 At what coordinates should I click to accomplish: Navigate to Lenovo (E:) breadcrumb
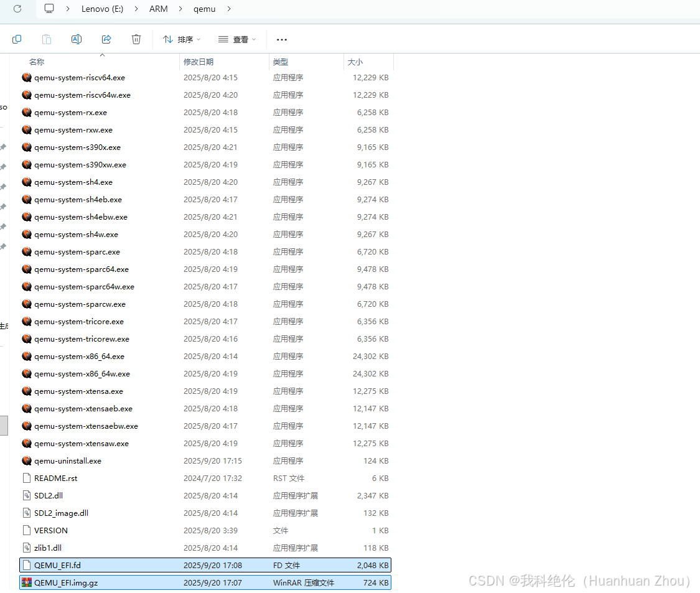click(x=102, y=9)
